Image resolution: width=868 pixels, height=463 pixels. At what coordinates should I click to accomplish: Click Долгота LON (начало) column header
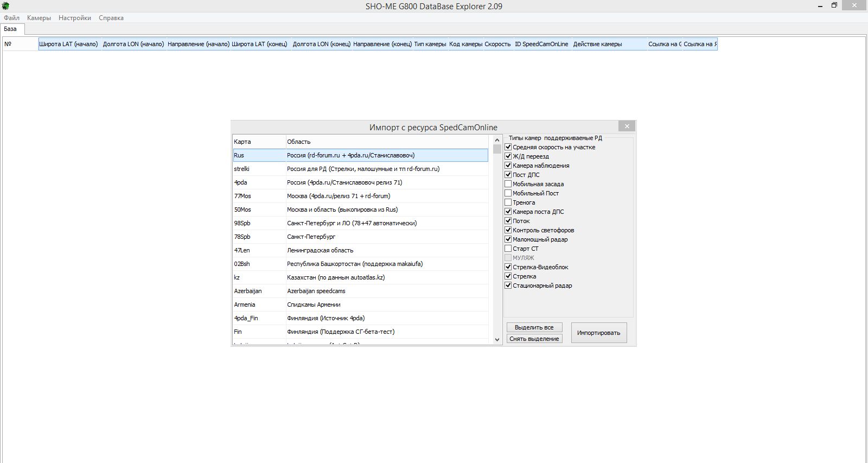pos(134,44)
